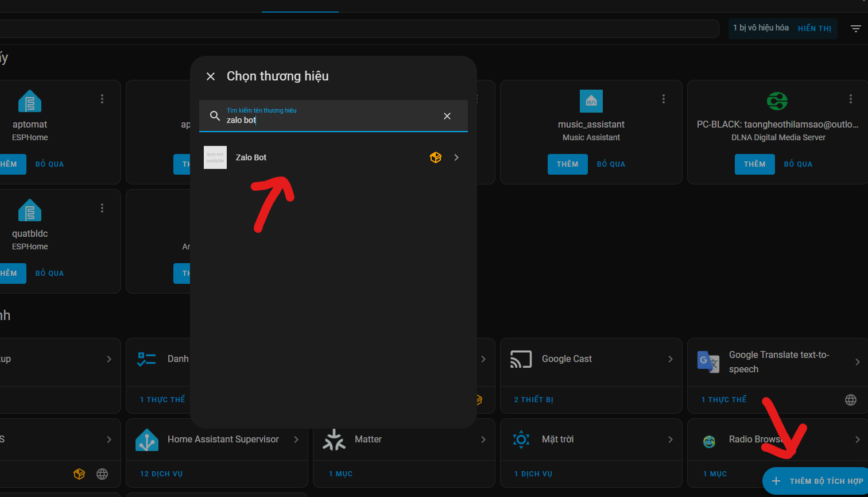Screen dimensions: 868x497
Task: Open 2 THIẾT BỊ link under Google Cast
Action: click(533, 399)
